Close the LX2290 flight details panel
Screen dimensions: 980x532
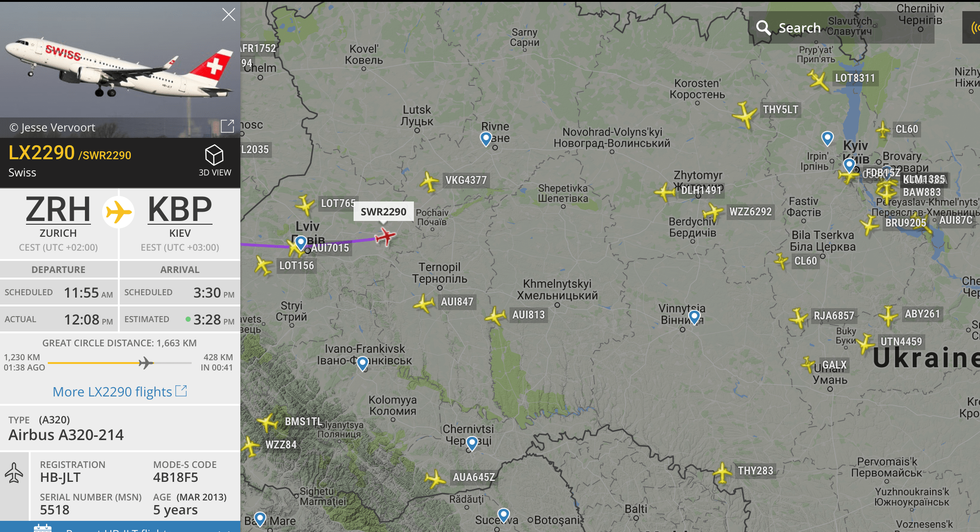click(x=228, y=14)
